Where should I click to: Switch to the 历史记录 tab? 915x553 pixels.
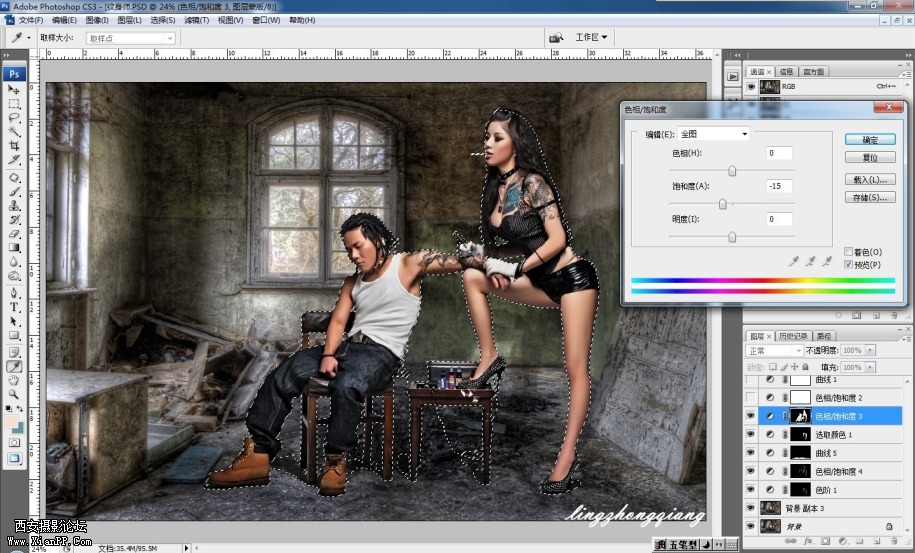792,336
